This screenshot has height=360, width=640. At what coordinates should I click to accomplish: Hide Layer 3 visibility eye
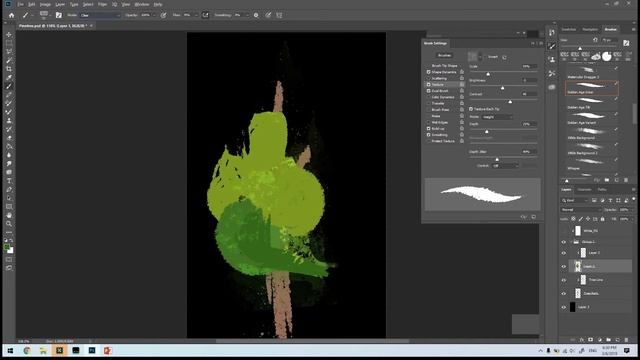point(564,307)
